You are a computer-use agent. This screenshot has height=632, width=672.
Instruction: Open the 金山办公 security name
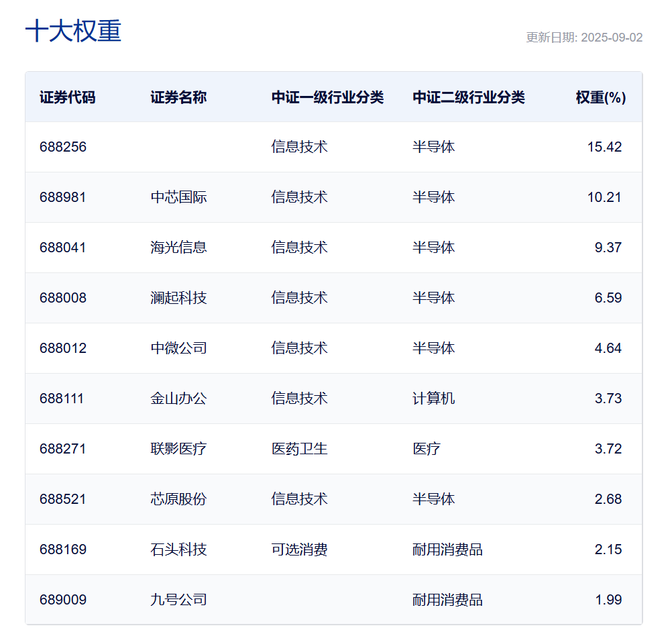point(178,399)
